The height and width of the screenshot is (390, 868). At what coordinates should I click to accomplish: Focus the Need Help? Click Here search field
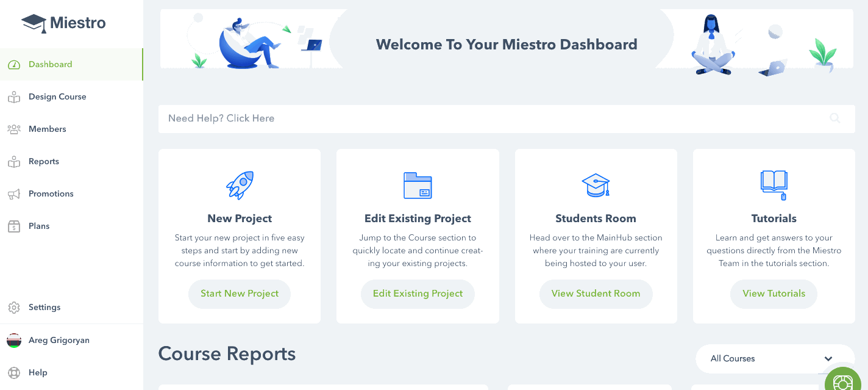click(x=507, y=119)
